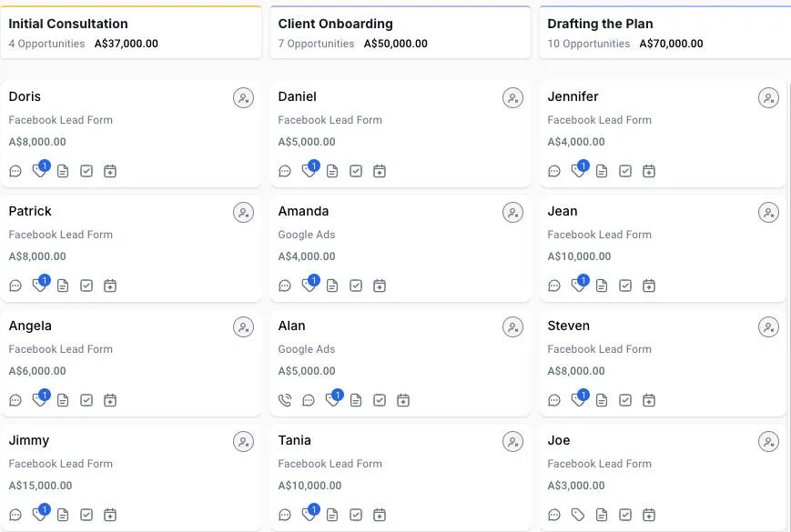
Task: Open the notes icon on Steven's card
Action: (x=602, y=400)
